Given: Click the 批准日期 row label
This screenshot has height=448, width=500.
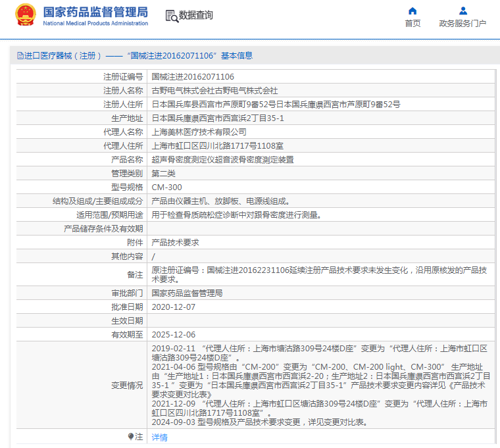Looking at the screenshot, I should tap(127, 307).
